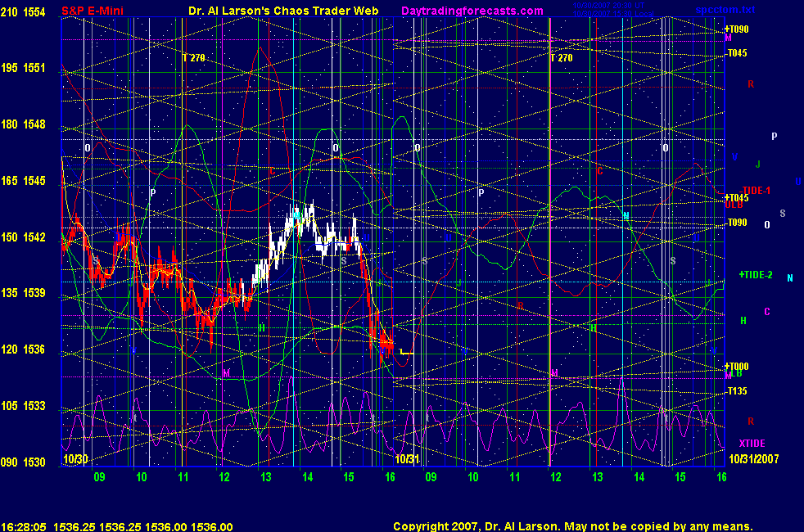Click the "120 1536" price axis label
804x532 pixels.
[23, 349]
